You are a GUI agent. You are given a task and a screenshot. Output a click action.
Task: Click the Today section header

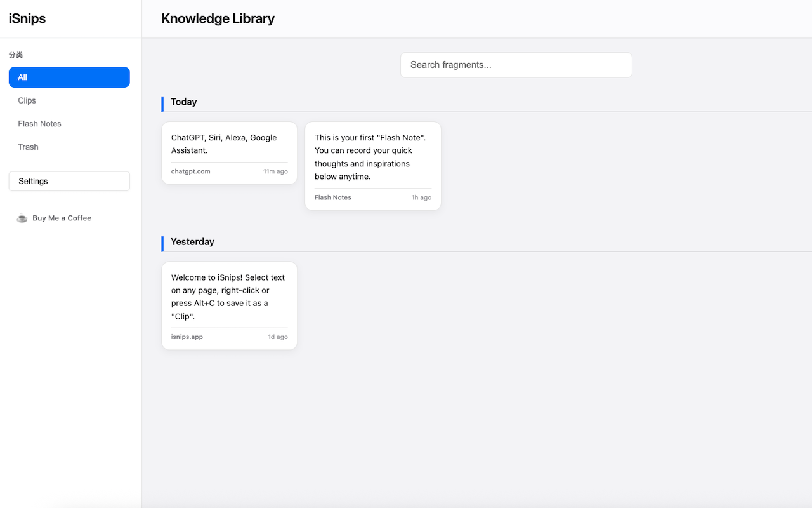point(183,102)
